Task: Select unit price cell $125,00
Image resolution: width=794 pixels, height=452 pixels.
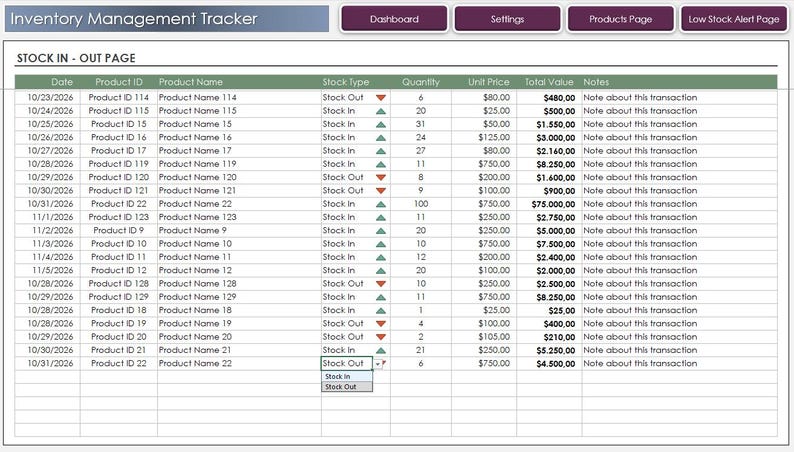Action: (x=484, y=137)
